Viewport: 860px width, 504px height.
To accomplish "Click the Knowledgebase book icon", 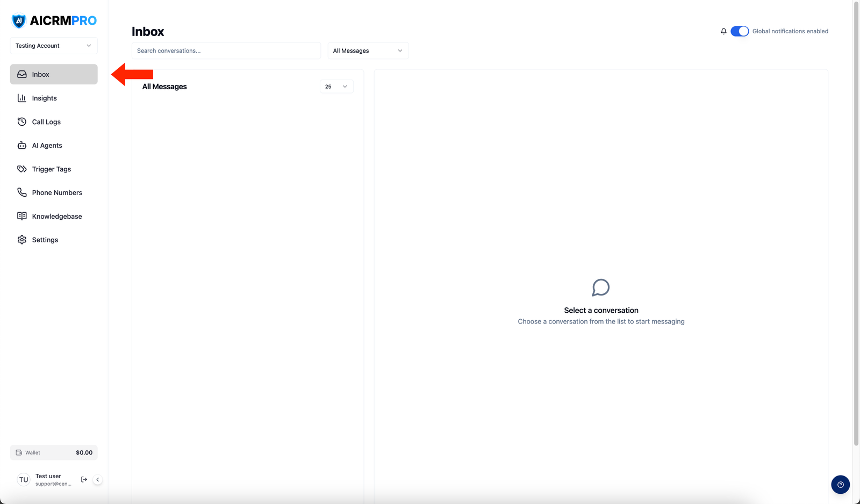I will pyautogui.click(x=22, y=216).
